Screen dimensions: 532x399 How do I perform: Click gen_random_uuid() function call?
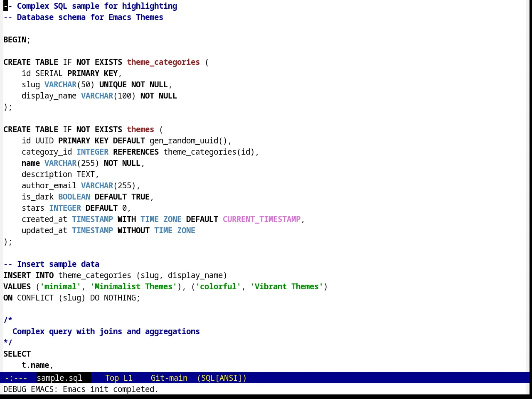[188, 140]
